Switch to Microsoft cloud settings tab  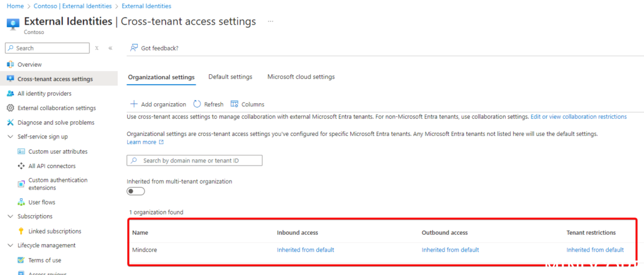coord(301,77)
